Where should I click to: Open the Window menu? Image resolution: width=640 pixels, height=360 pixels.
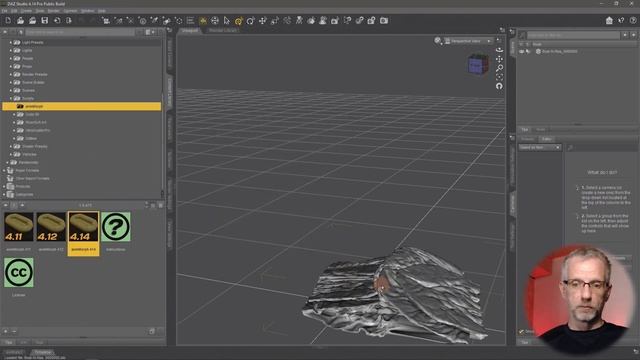87,11
